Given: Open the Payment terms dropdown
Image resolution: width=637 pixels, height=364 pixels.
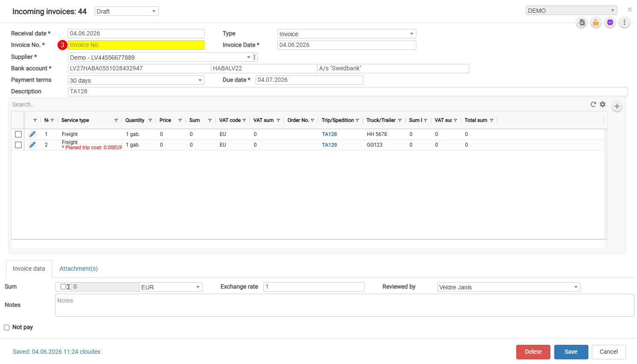Looking at the screenshot, I should click(136, 80).
